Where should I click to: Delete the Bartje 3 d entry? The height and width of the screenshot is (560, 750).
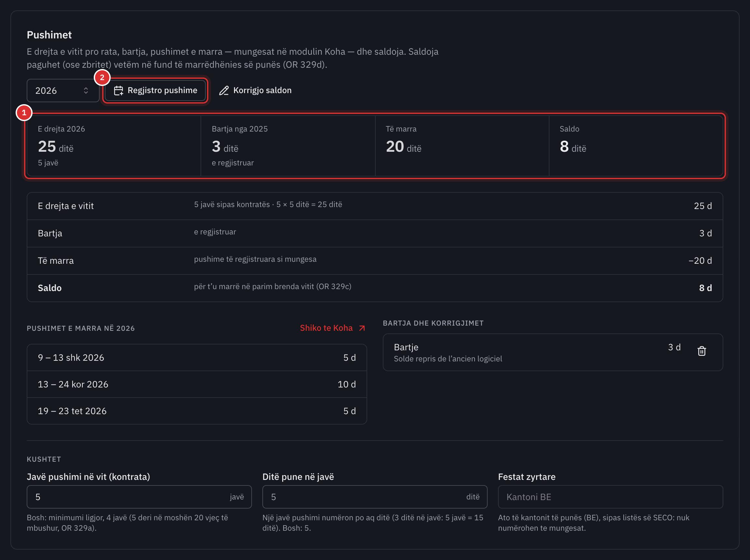point(701,351)
